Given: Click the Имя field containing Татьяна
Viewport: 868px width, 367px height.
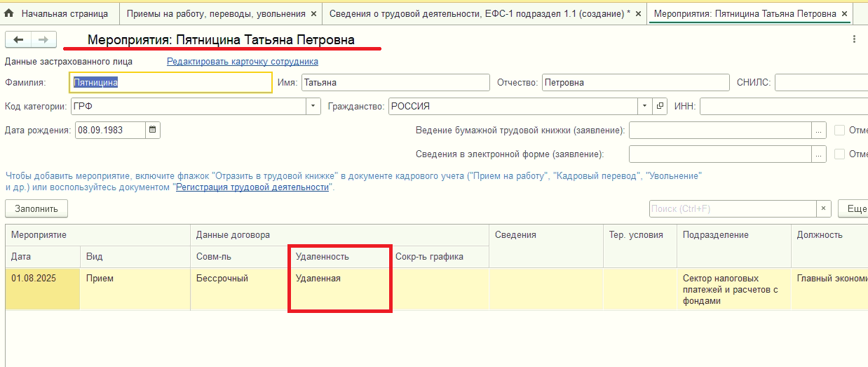Looking at the screenshot, I should coord(395,83).
